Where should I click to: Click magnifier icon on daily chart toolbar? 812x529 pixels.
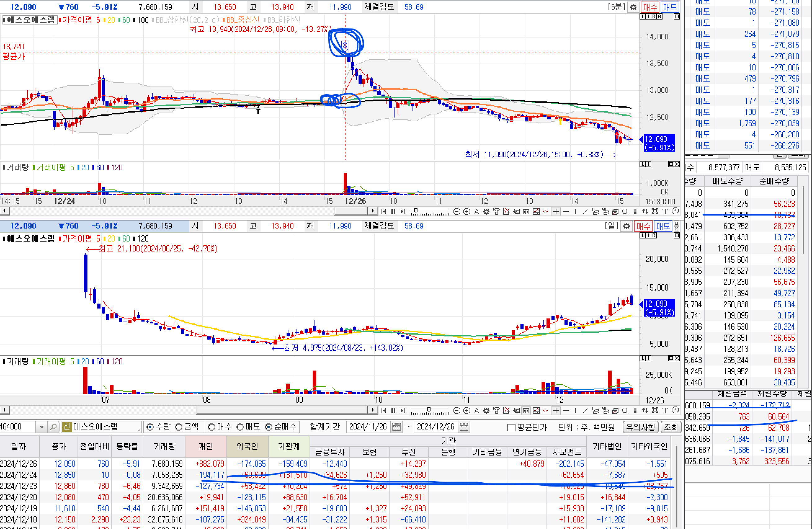[x=625, y=410]
